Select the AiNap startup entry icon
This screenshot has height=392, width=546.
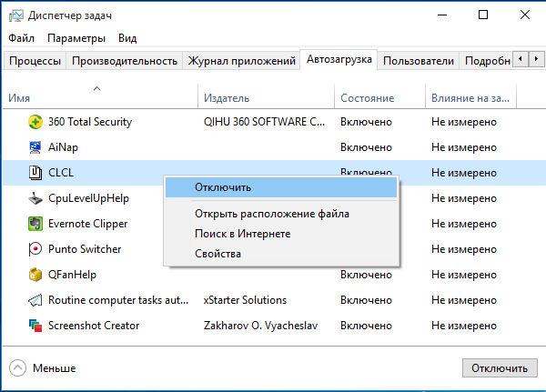(x=35, y=146)
